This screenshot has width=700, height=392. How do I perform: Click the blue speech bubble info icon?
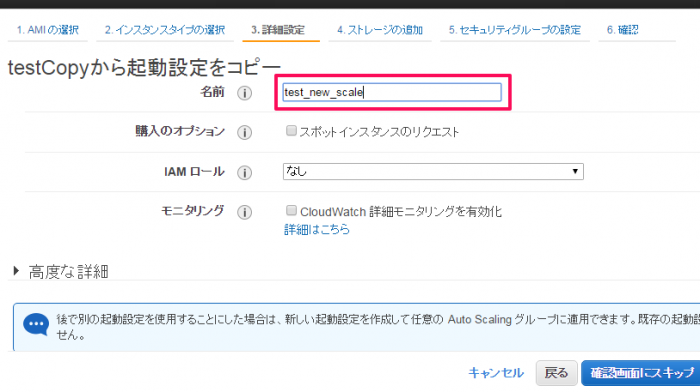coord(36,325)
